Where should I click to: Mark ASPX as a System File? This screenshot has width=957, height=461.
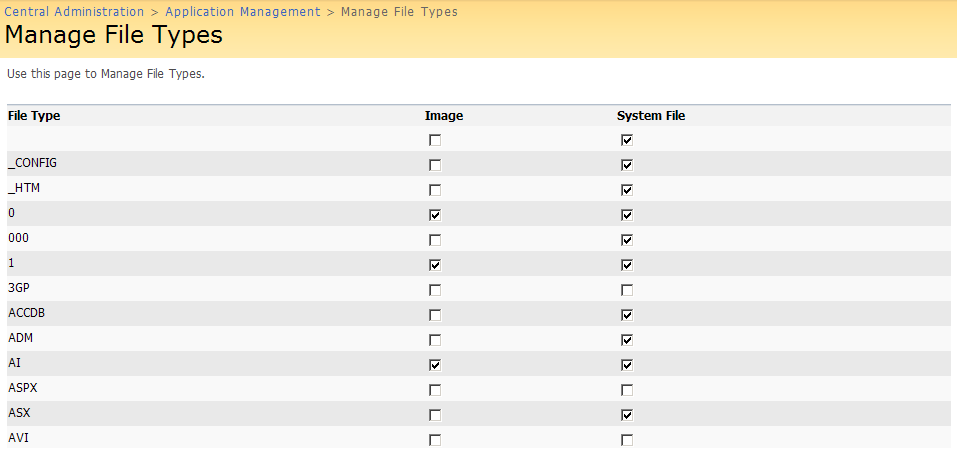pyautogui.click(x=627, y=390)
